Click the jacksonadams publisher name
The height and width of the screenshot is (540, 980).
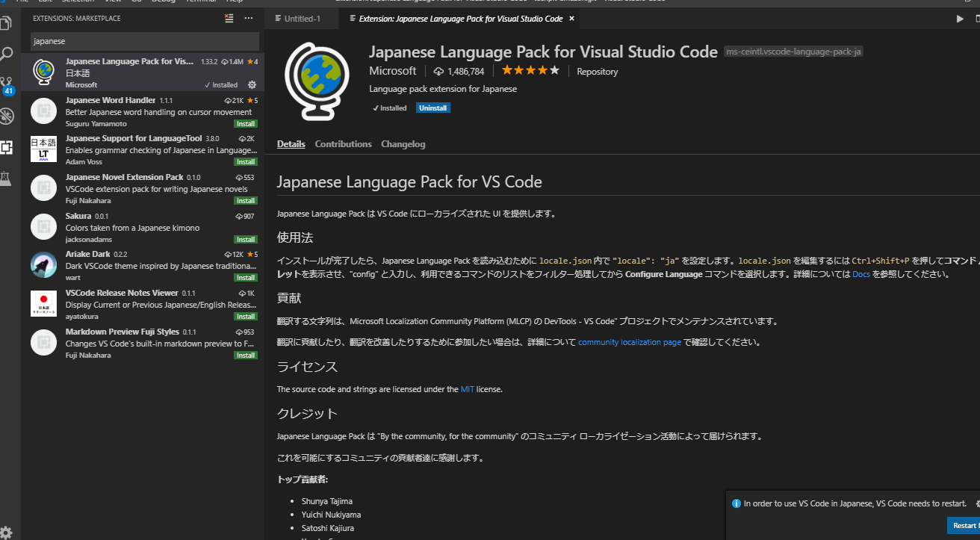pyautogui.click(x=87, y=240)
